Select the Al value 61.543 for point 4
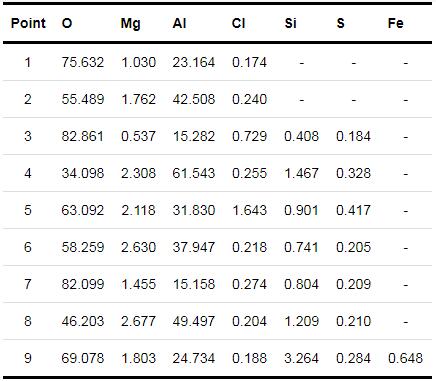The image size is (436, 381). pyautogui.click(x=194, y=173)
